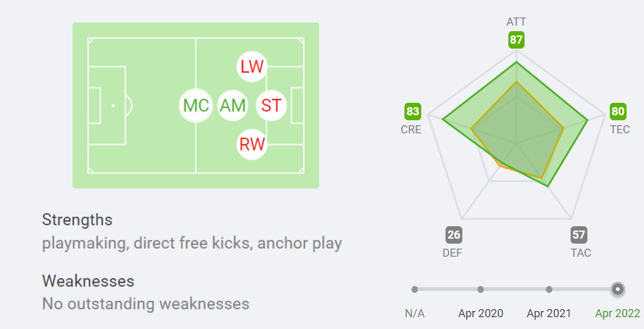This screenshot has width=644, height=329.
Task: Click the Apr 2020 date label
Action: 480,313
